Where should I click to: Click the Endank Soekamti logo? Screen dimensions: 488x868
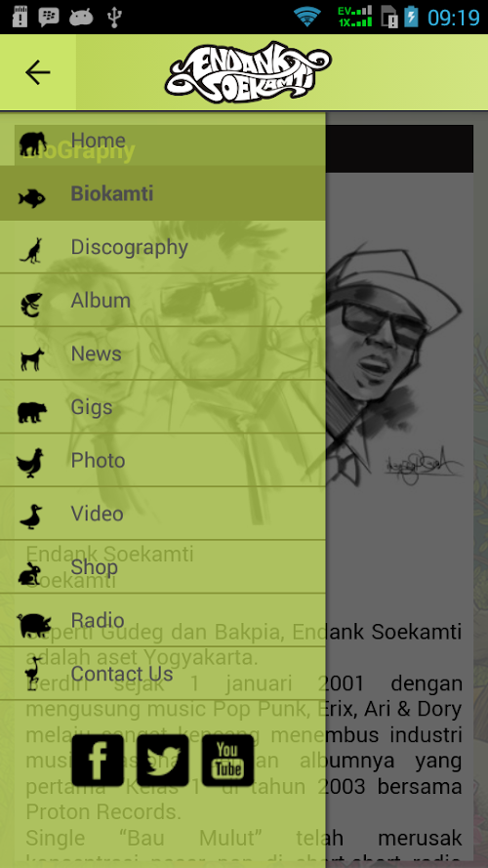point(248,72)
